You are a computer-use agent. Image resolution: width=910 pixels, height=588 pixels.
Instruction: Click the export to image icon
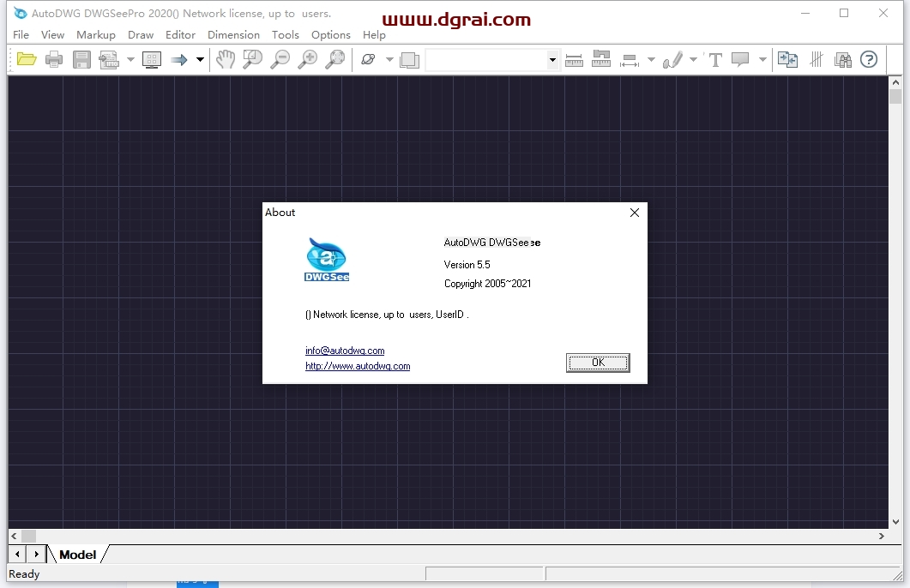109,59
